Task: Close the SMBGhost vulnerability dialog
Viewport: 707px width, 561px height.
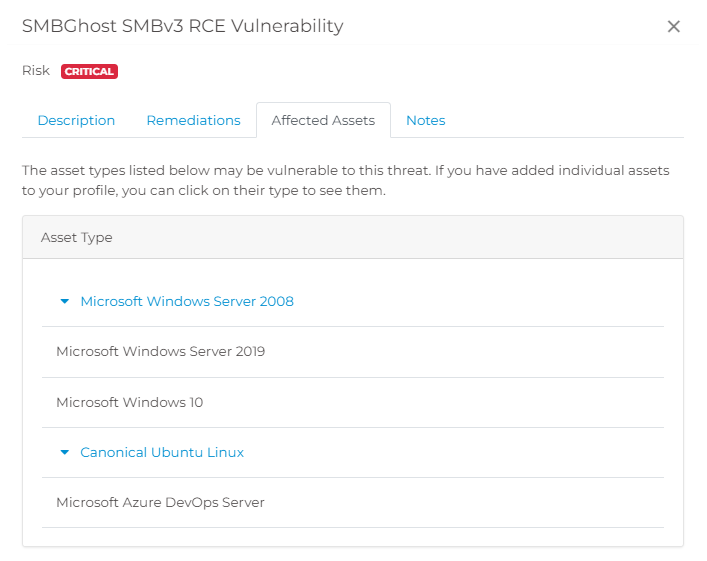Action: 673,27
